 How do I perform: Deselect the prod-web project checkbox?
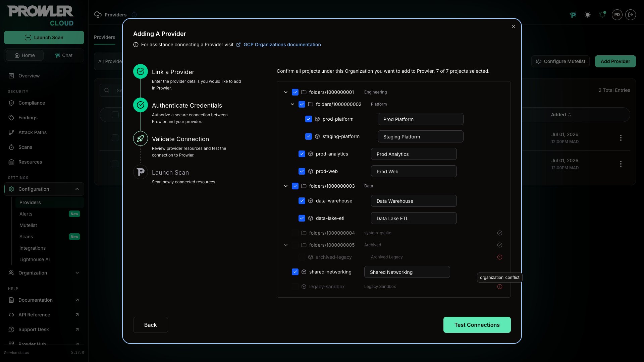[302, 171]
